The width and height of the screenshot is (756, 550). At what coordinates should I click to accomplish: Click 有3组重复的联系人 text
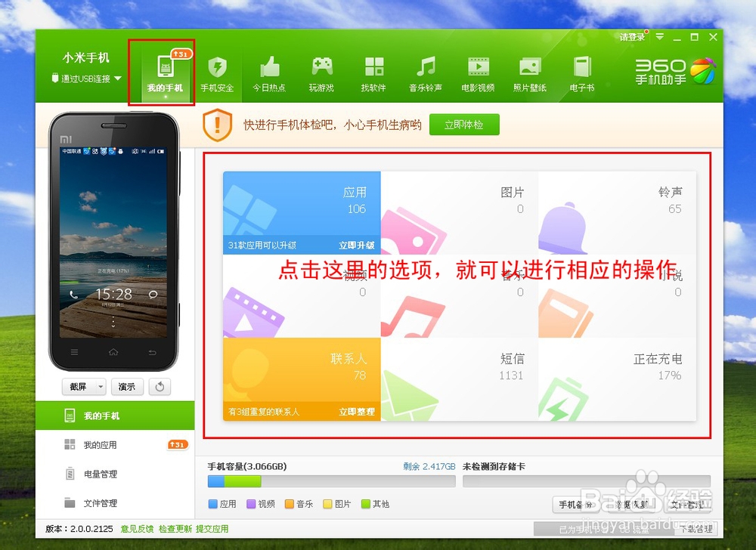pos(264,412)
